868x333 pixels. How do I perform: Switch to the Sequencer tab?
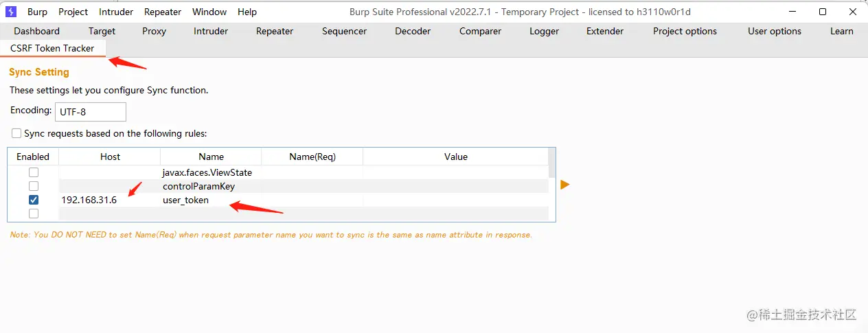point(345,31)
